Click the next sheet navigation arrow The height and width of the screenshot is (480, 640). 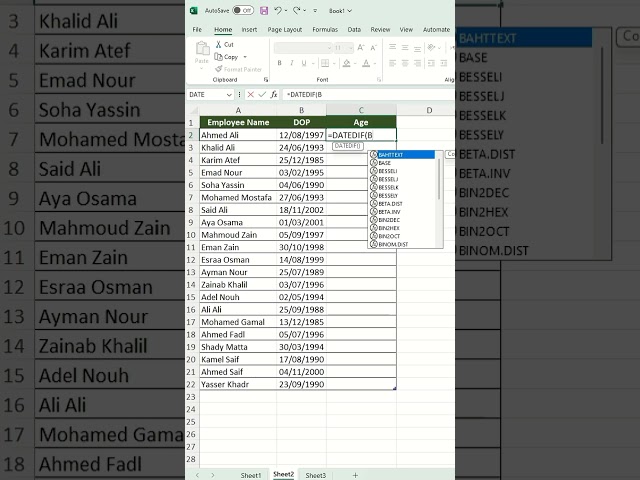tap(213, 475)
